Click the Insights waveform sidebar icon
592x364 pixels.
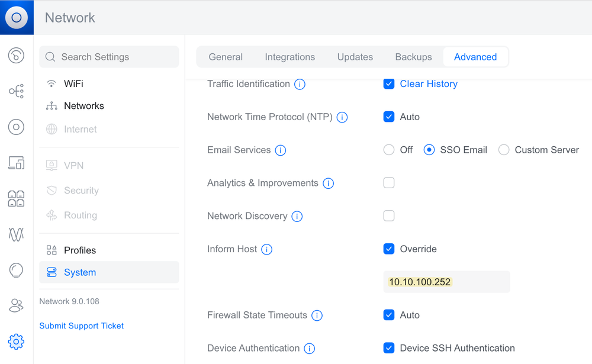[16, 234]
